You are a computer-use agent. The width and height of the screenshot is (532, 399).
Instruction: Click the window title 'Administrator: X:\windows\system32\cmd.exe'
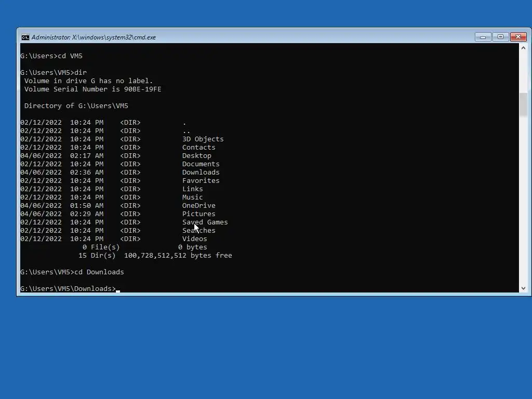pyautogui.click(x=94, y=37)
